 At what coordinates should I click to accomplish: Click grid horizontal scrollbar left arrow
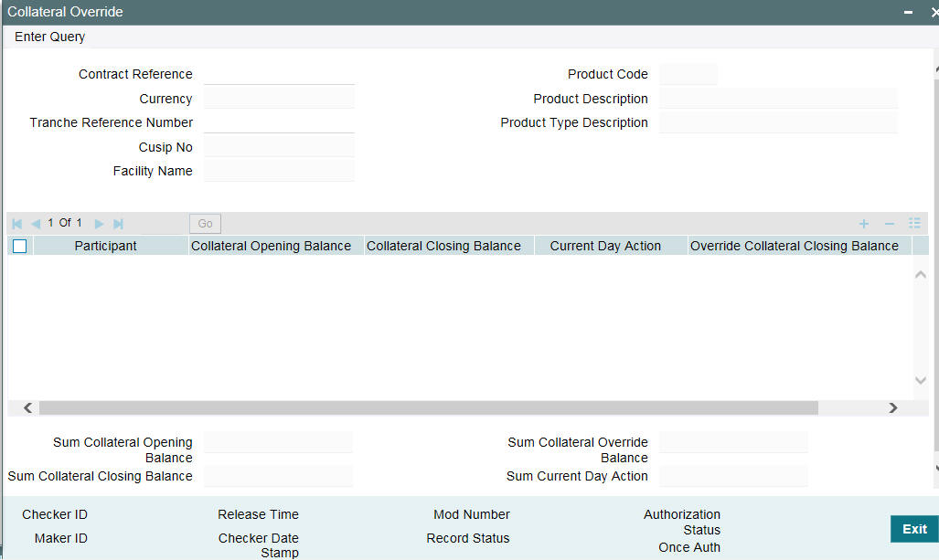tap(27, 408)
